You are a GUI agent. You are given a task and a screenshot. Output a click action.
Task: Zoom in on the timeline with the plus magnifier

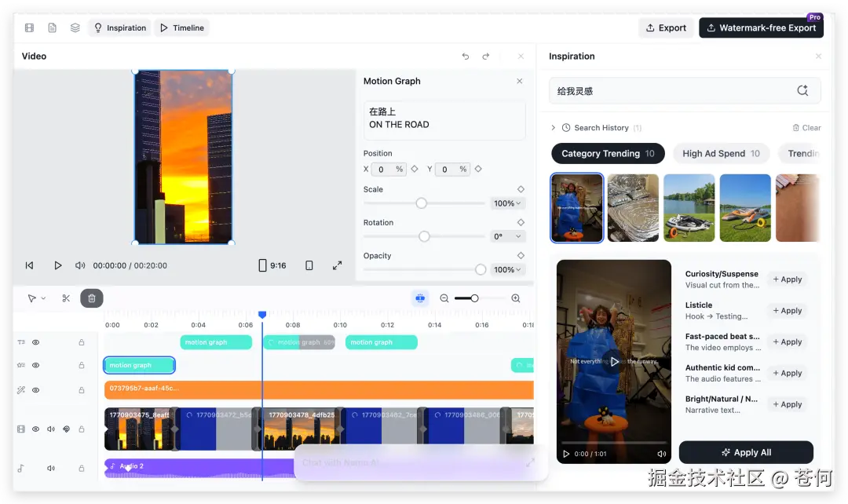(514, 298)
